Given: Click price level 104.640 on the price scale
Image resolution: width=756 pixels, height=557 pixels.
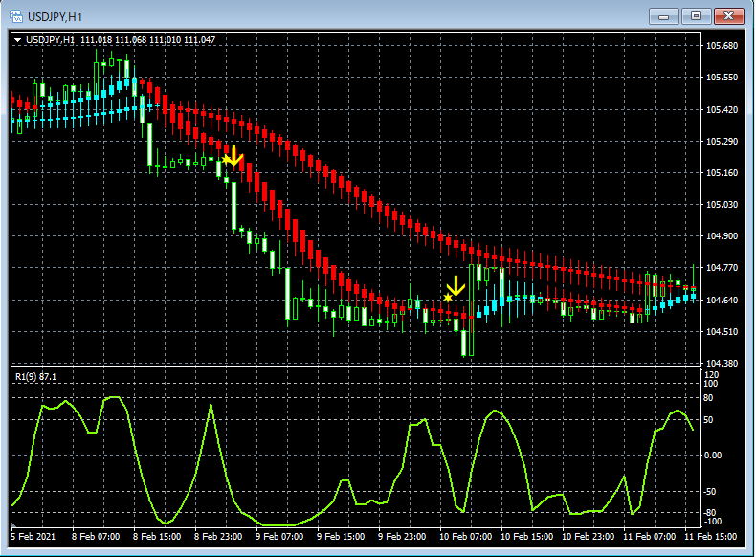Looking at the screenshot, I should (722, 300).
